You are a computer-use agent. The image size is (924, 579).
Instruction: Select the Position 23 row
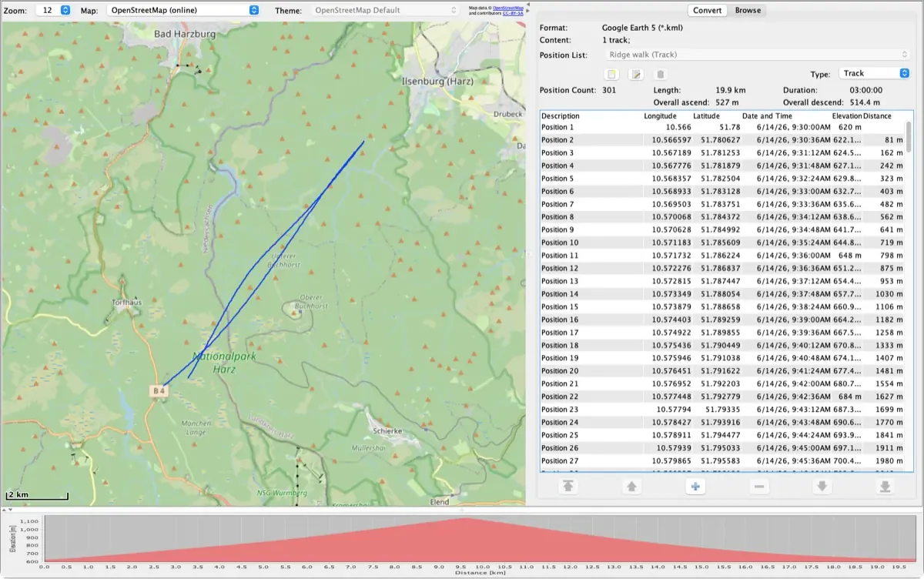[722, 410]
